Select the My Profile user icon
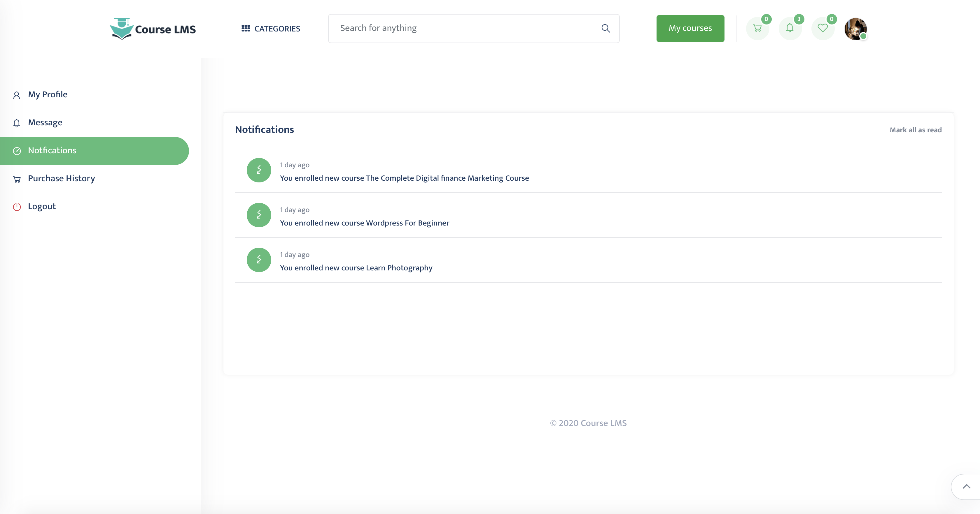This screenshot has width=980, height=514. click(17, 95)
